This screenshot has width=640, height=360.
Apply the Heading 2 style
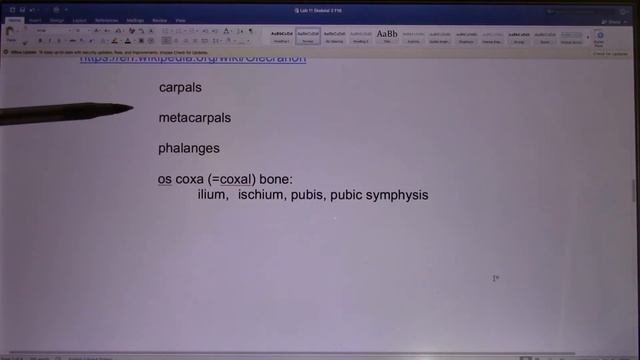[360, 37]
